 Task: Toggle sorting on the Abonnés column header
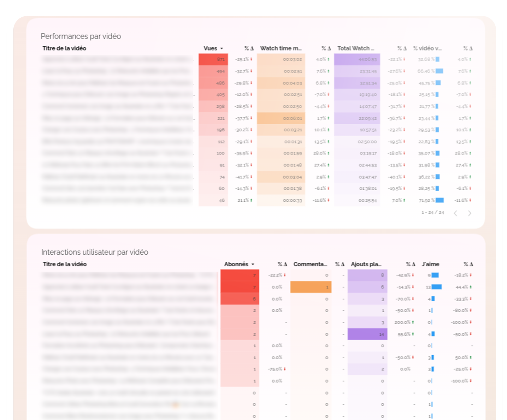237,264
